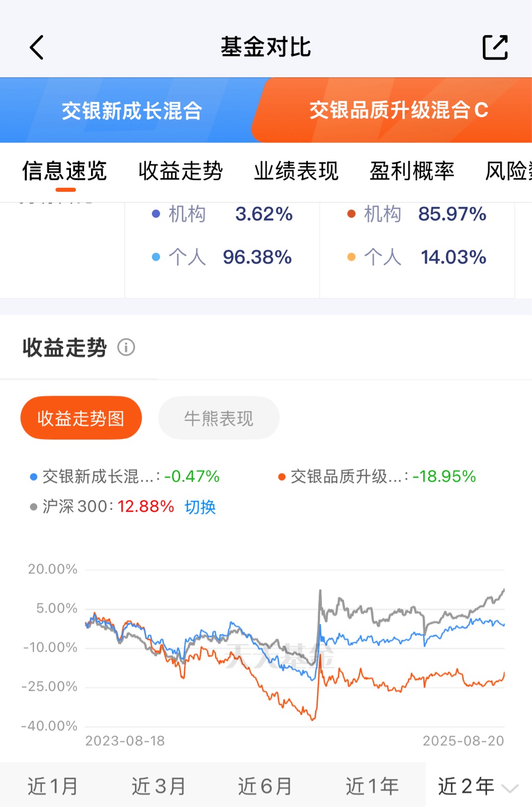Click 切换 to change benchmark index

[x=200, y=507]
